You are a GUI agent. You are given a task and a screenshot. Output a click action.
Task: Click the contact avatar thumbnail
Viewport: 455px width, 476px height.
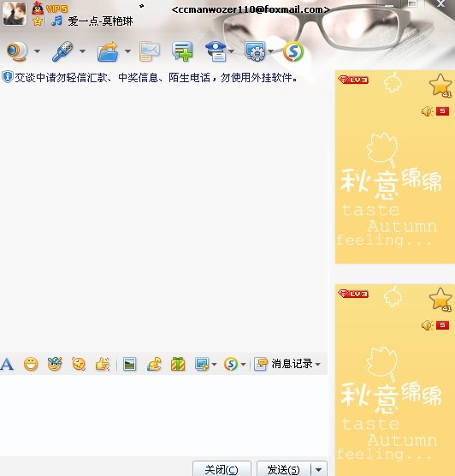coord(14,14)
